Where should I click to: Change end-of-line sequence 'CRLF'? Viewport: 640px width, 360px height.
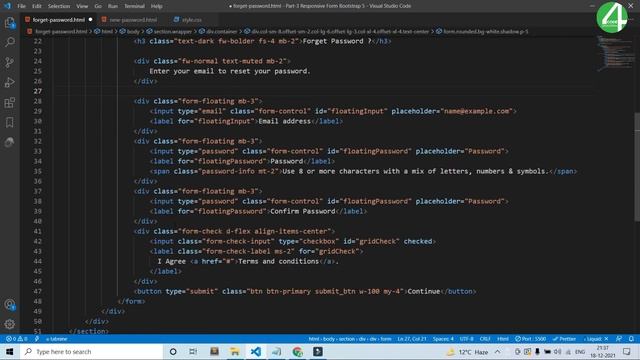(485, 339)
